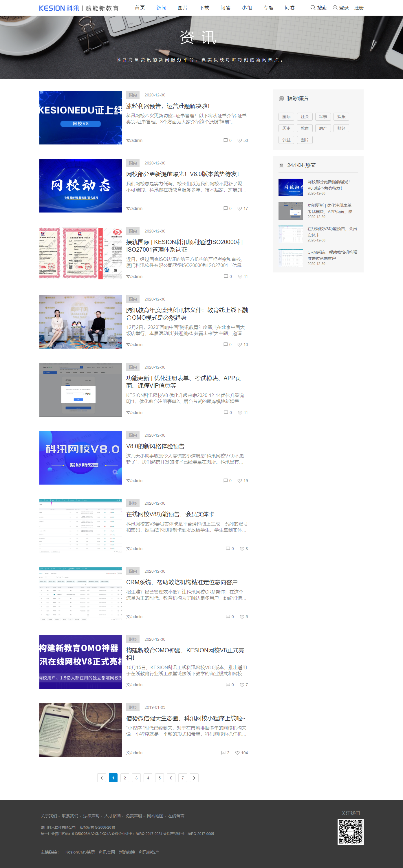Open the KesionCMS演示 friendly link
The image size is (403, 868).
[80, 852]
